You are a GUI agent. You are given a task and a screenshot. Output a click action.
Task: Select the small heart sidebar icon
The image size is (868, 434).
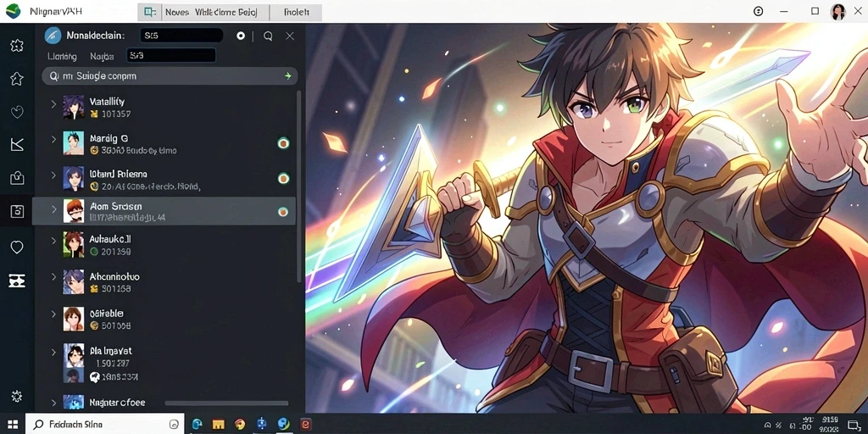point(17,113)
